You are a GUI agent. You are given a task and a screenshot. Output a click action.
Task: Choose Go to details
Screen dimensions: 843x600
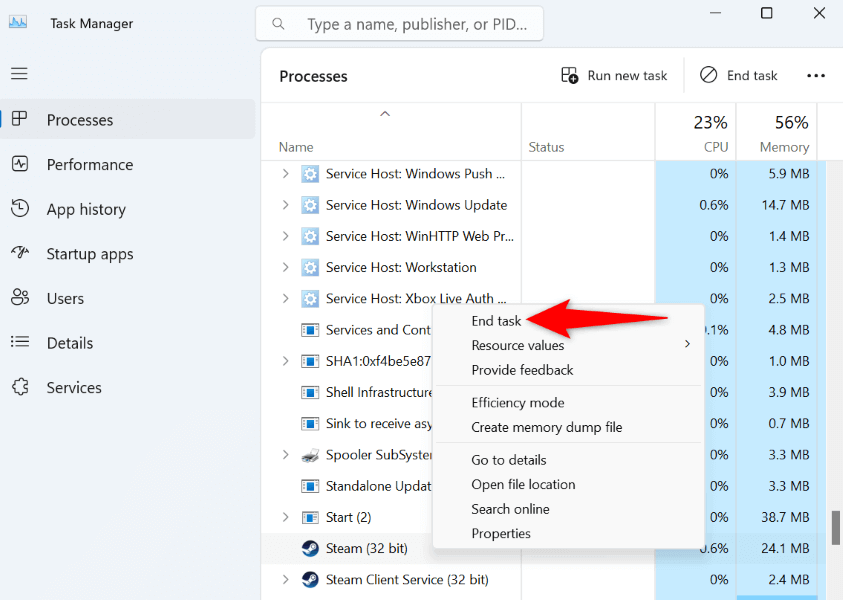(568, 460)
